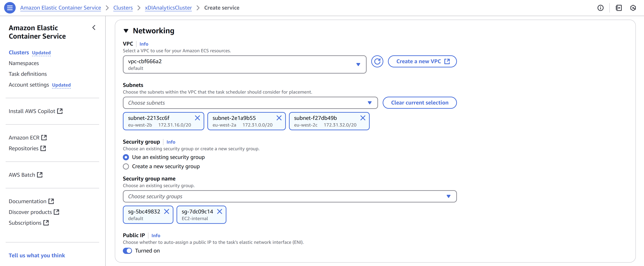644x266 pixels.
Task: Remove the sg-5bc49832 default security group
Action: pyautogui.click(x=166, y=212)
